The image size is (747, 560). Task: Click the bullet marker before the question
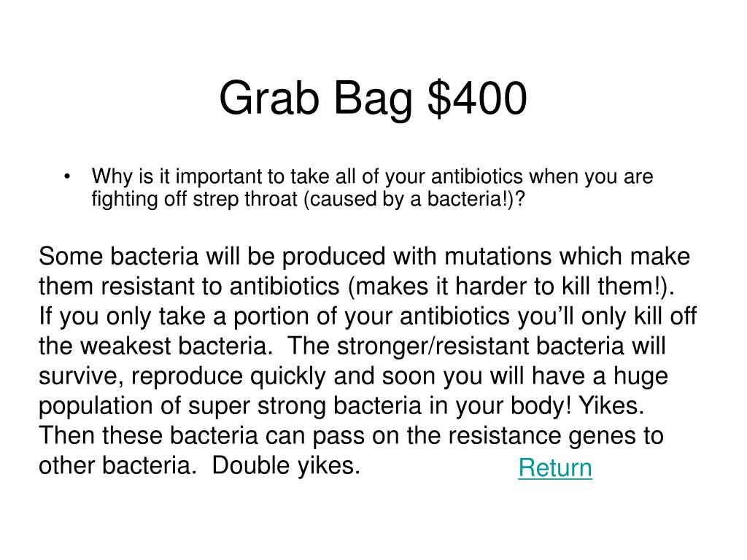(67, 177)
